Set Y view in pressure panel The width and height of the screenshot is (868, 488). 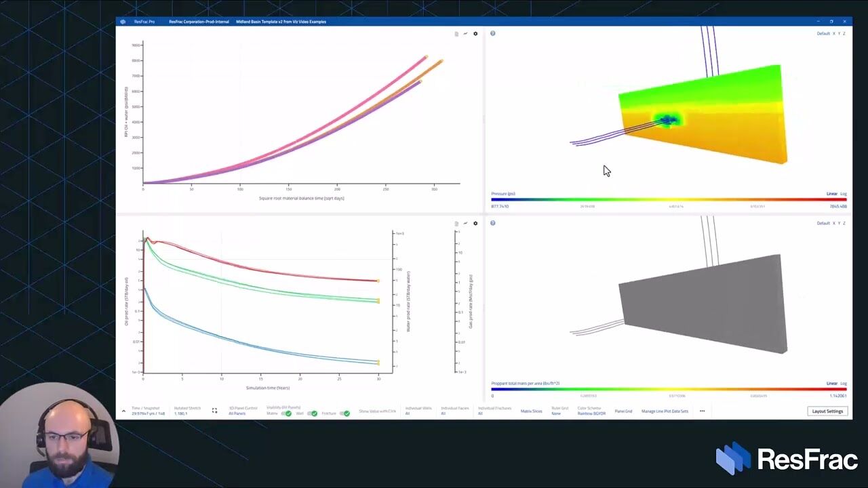pyautogui.click(x=840, y=33)
